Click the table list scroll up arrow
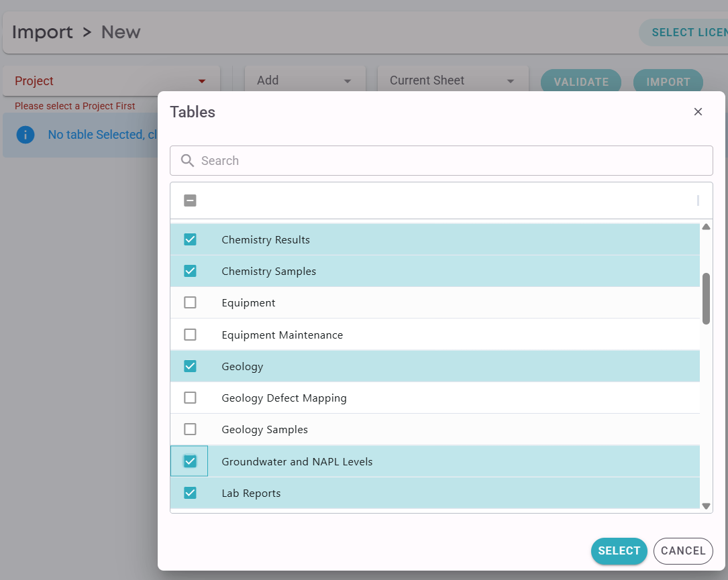The height and width of the screenshot is (580, 728). pyautogui.click(x=706, y=227)
